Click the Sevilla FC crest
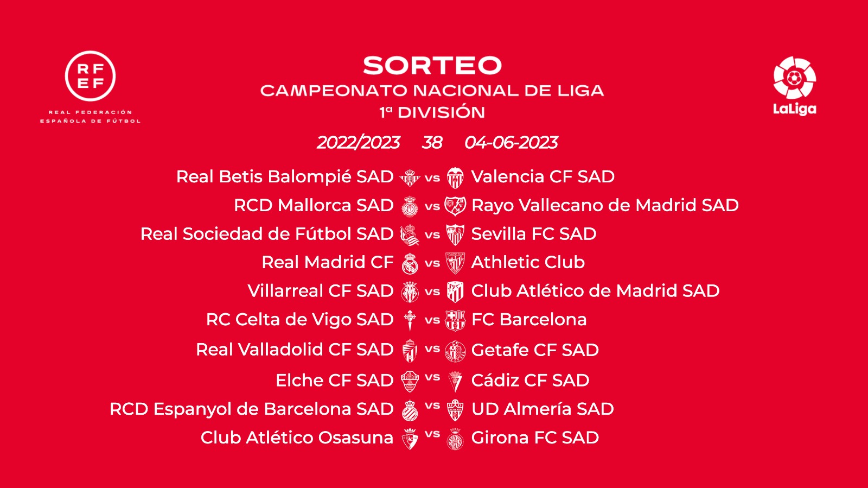This screenshot has width=868, height=488. (455, 235)
